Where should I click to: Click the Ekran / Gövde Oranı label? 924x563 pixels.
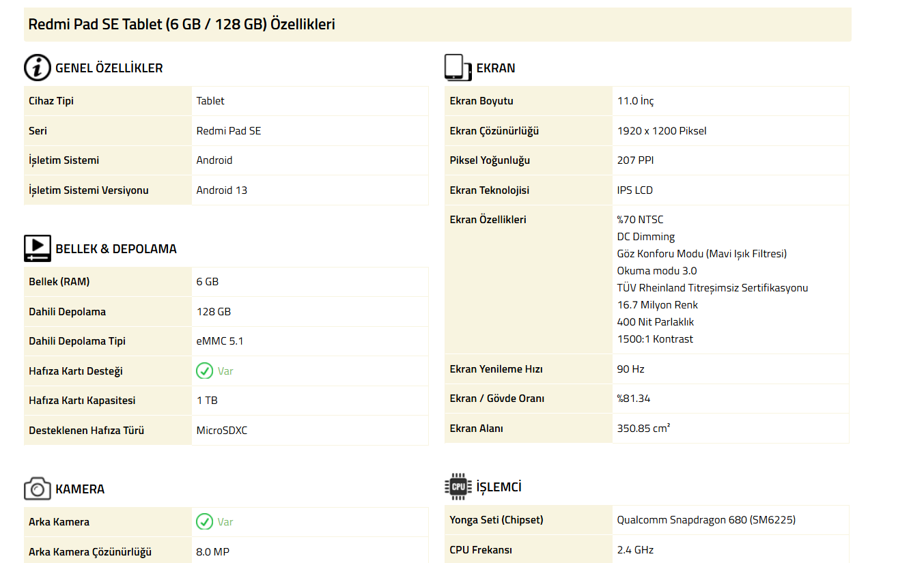(497, 399)
